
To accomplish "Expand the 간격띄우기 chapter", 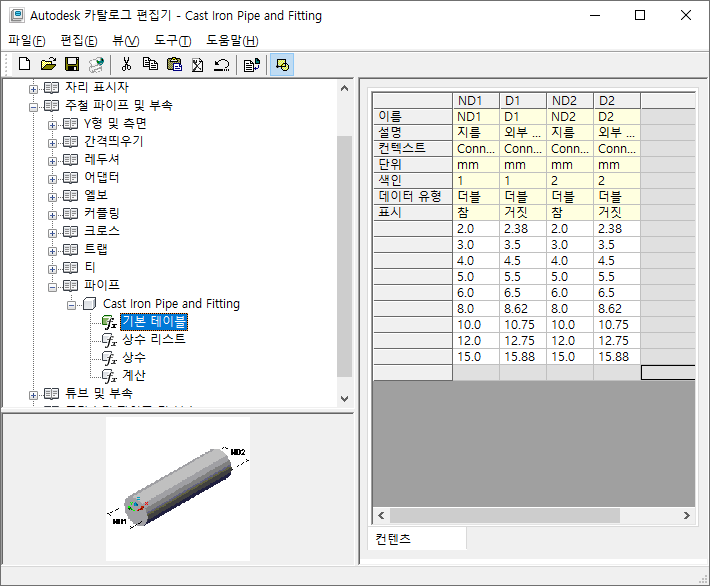I will [x=53, y=143].
